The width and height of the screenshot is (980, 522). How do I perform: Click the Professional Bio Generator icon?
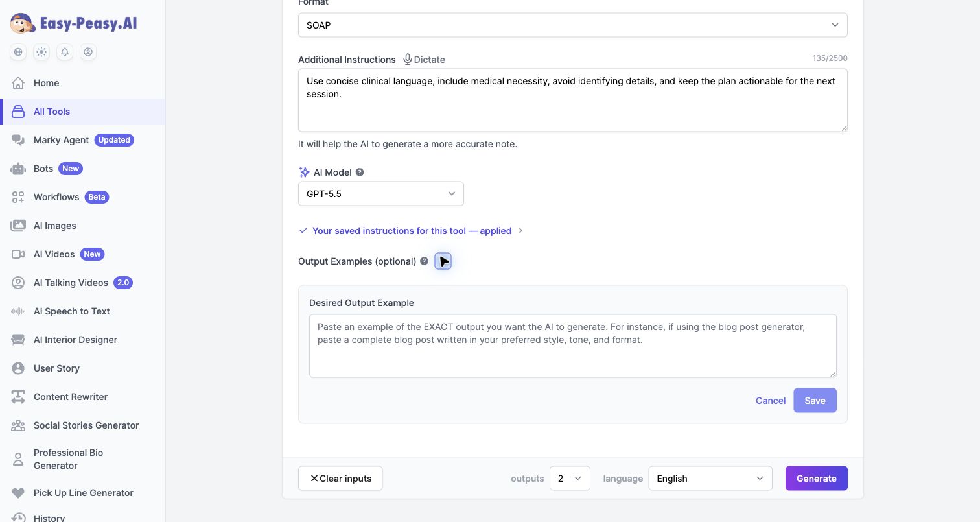[18, 459]
